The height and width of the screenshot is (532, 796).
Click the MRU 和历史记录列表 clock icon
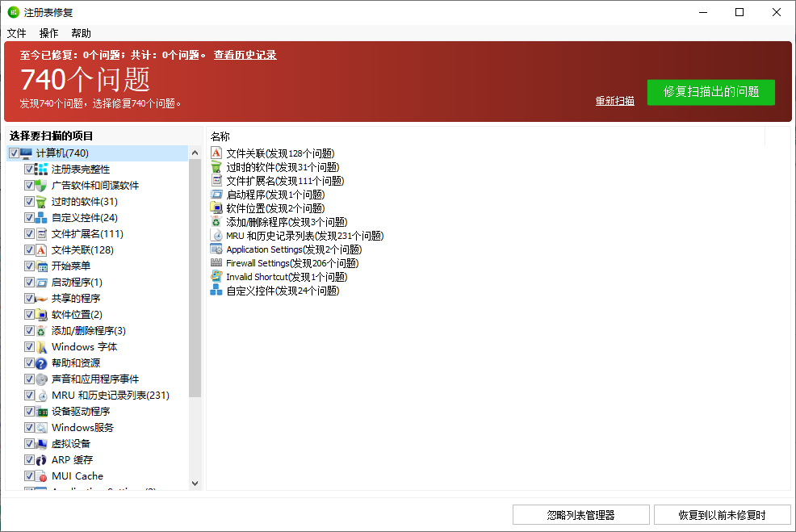[x=215, y=235]
